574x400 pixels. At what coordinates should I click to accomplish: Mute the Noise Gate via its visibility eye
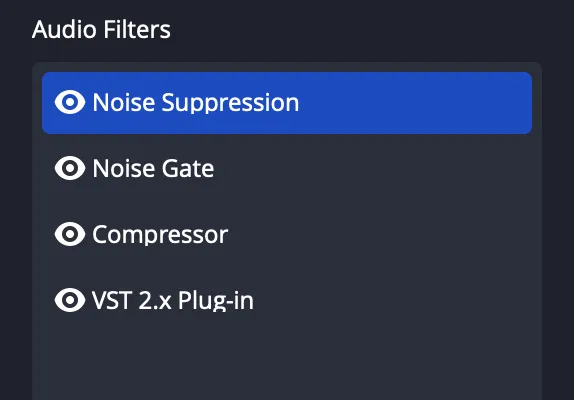(70, 168)
